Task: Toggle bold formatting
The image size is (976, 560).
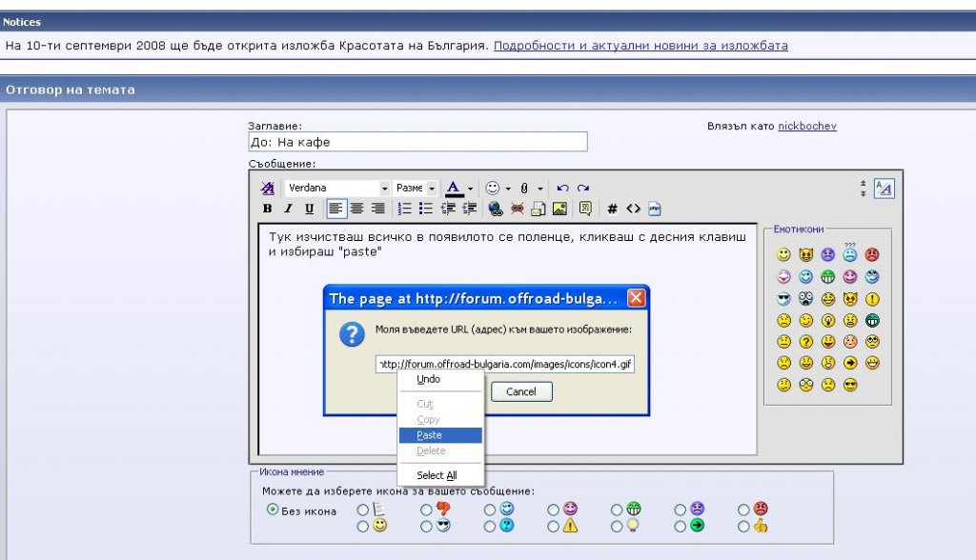Action: [x=267, y=210]
